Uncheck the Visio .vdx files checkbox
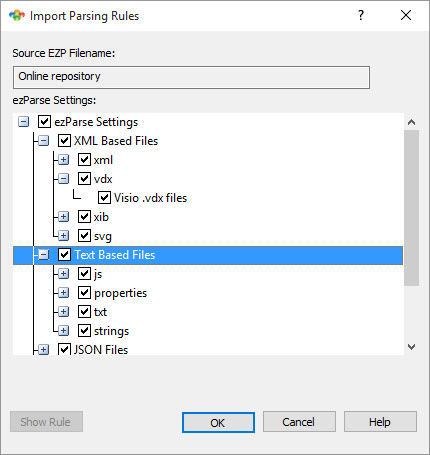Screen dimensions: 430x455 104,198
